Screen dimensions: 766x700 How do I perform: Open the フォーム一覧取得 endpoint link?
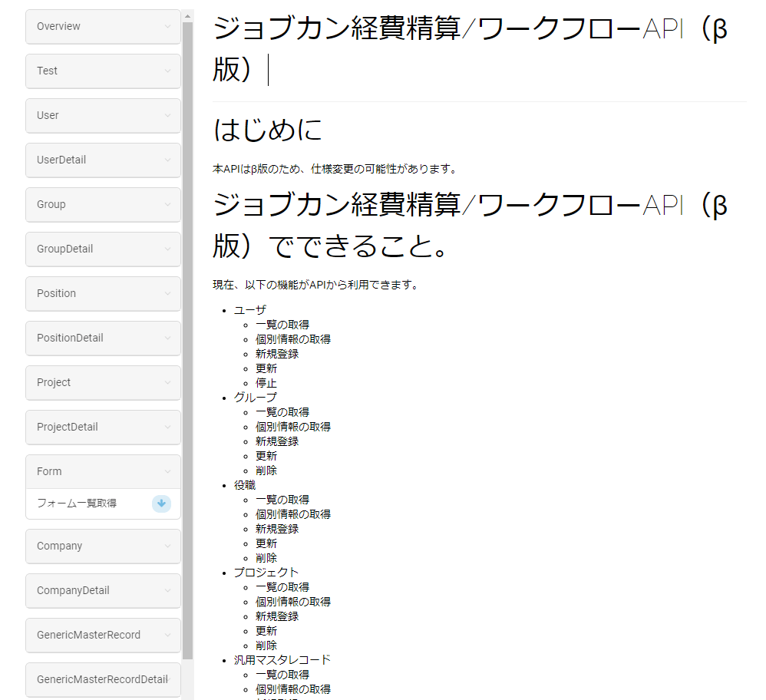[x=77, y=504]
